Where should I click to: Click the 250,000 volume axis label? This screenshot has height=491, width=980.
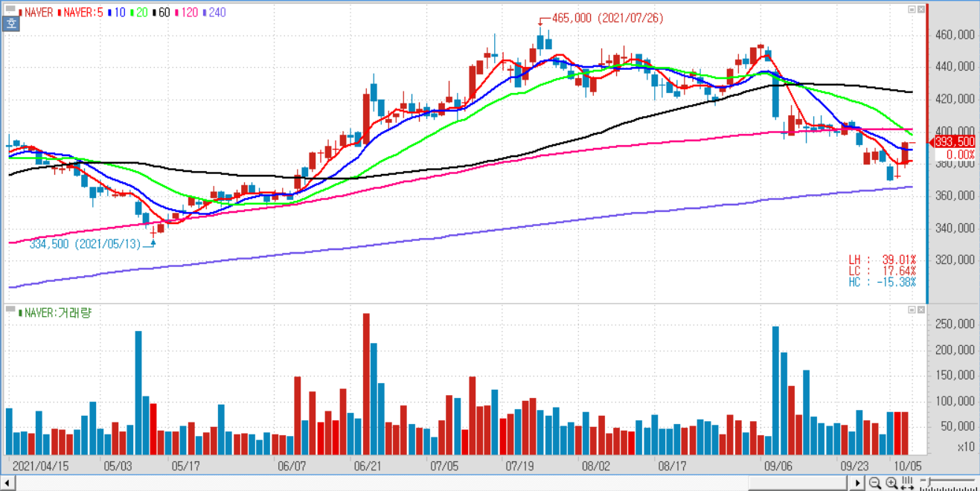pos(955,324)
